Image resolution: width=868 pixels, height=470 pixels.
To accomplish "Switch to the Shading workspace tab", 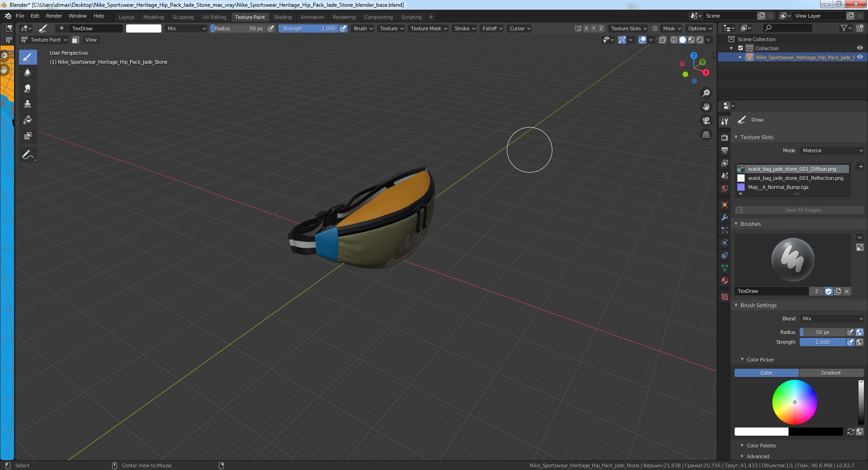I will pos(283,17).
